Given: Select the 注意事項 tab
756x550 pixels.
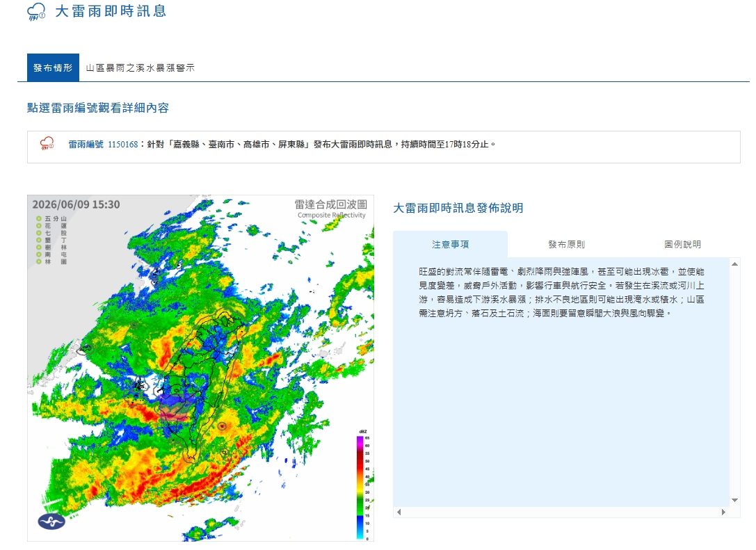Looking at the screenshot, I should coord(450,244).
